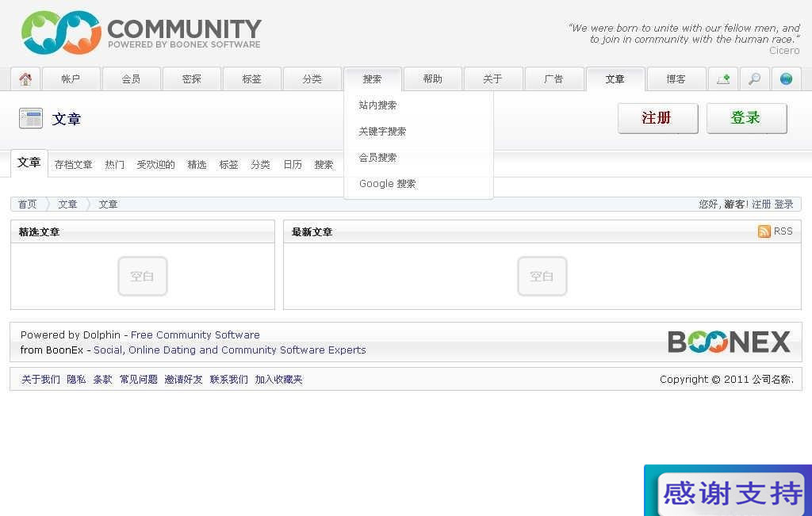812x516 pixels.
Task: Click the 注册 register button
Action: coord(657,119)
